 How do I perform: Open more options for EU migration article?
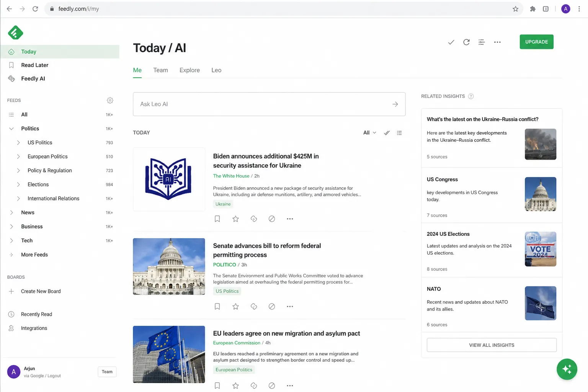(290, 385)
